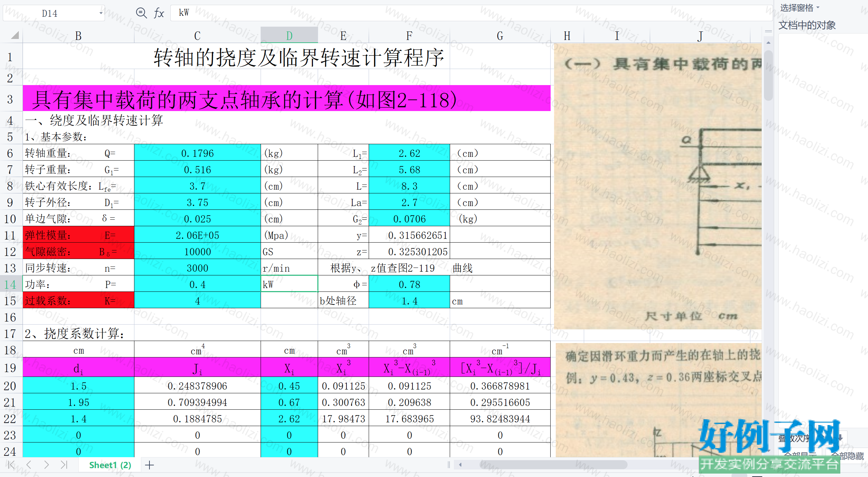868x477 pixels.
Task: Click the horizontal scrollbar thumb
Action: (x=553, y=465)
